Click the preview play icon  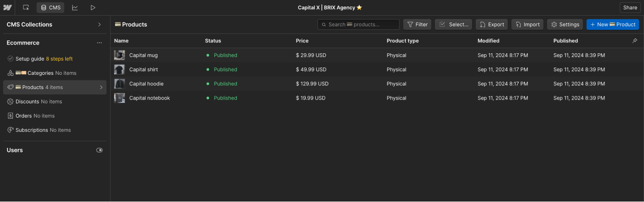coord(93,7)
